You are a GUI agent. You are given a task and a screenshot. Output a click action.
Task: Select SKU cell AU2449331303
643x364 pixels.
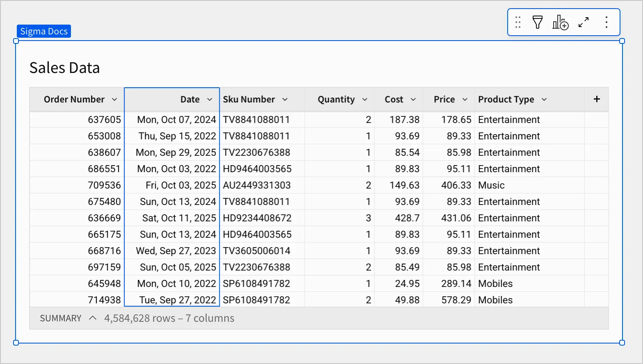point(262,185)
